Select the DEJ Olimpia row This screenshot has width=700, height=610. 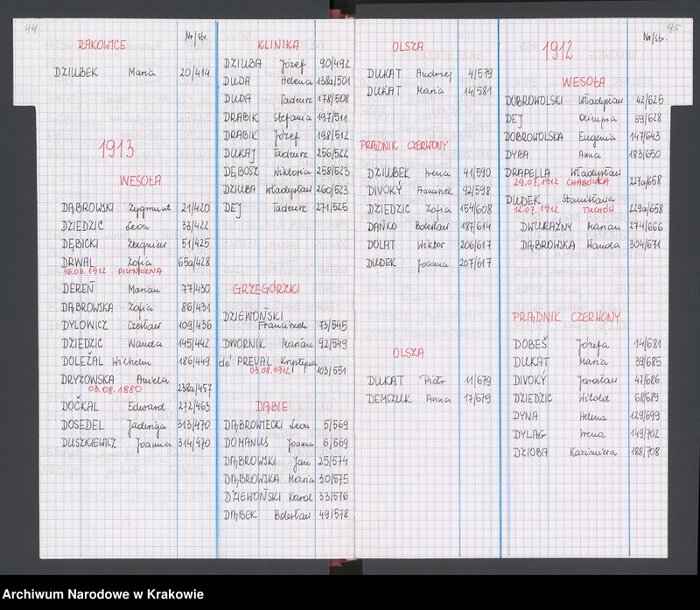click(584, 119)
